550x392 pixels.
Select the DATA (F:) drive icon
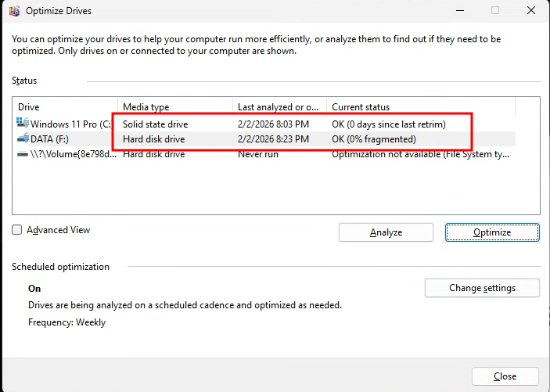click(21, 139)
